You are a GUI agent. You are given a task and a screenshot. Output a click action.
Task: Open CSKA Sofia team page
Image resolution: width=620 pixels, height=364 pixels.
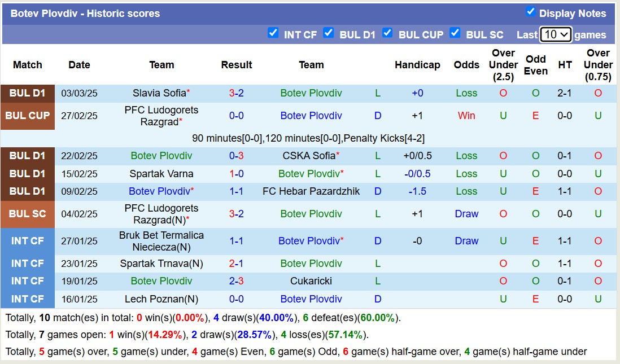click(309, 156)
